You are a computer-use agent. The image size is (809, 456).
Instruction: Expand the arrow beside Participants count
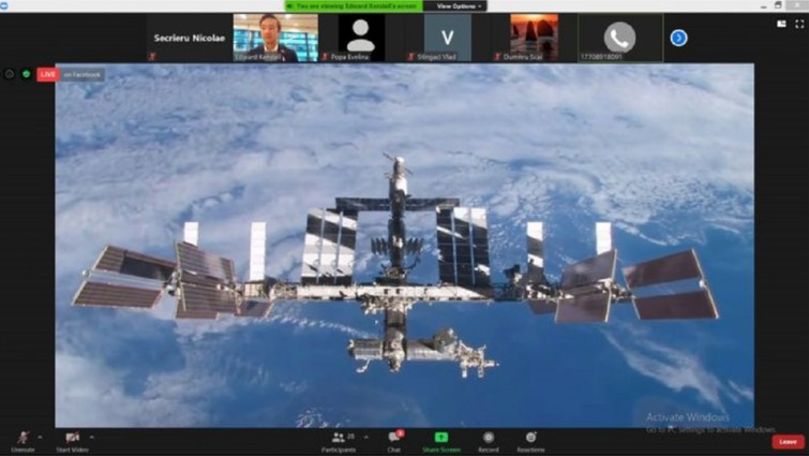[366, 437]
